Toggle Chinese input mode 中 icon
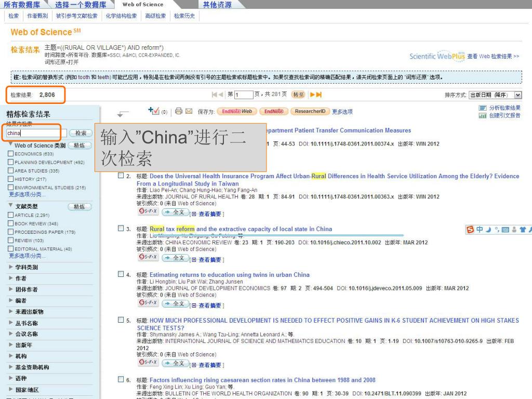 [x=480, y=230]
